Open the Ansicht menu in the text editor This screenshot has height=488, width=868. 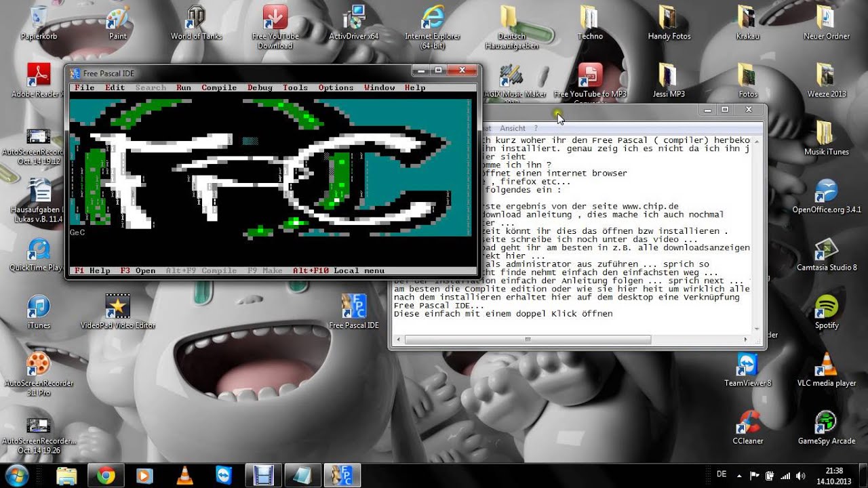click(x=513, y=128)
